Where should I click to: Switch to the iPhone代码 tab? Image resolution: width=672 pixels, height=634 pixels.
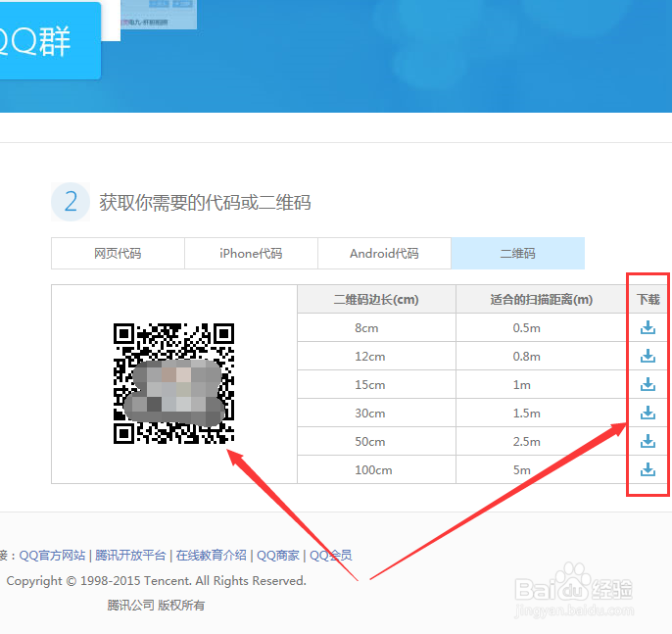click(251, 254)
